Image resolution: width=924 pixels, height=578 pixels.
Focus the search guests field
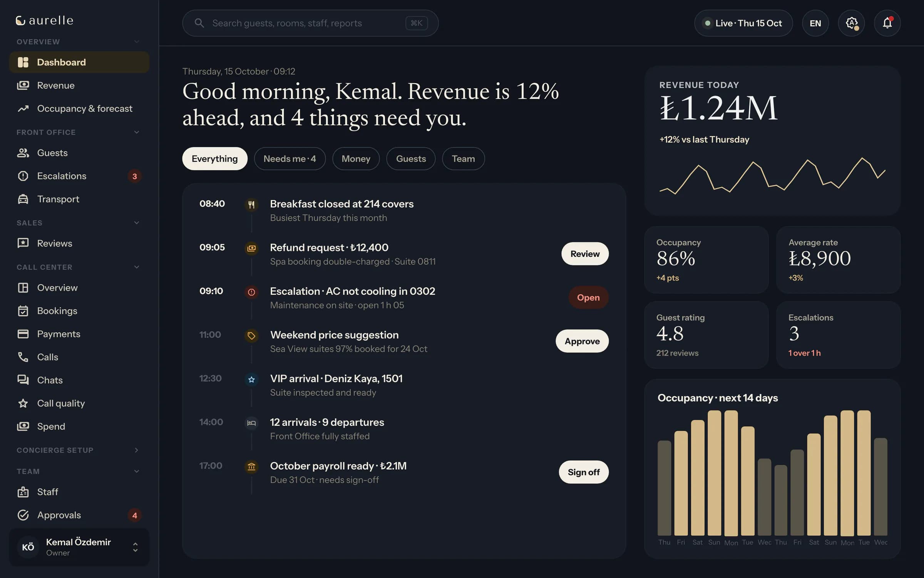pos(310,23)
